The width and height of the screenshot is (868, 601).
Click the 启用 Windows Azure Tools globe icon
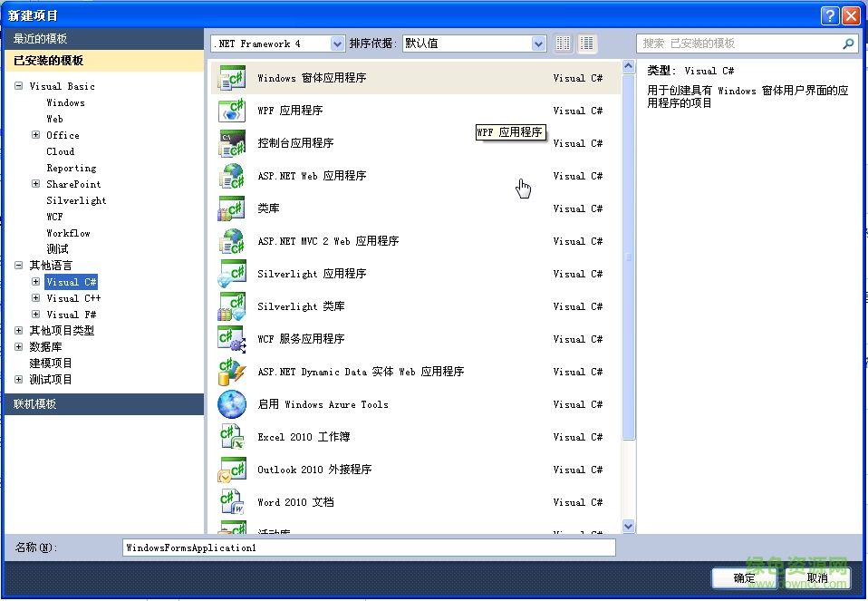[x=232, y=404]
